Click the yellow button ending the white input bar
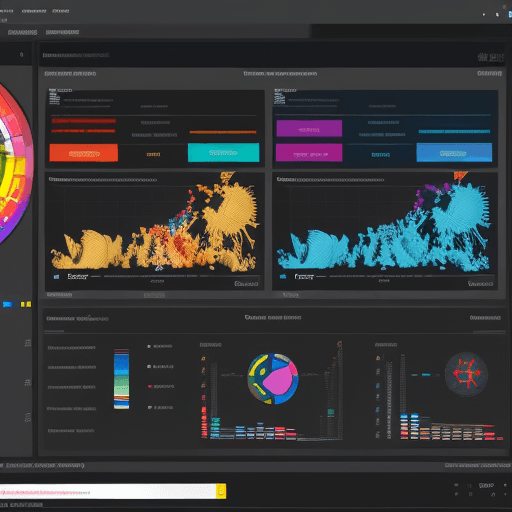Image resolution: width=512 pixels, height=512 pixels. (x=221, y=491)
